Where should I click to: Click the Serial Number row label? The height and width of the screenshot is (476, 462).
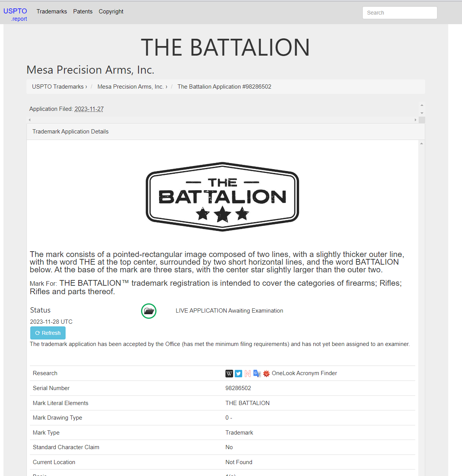(51, 388)
